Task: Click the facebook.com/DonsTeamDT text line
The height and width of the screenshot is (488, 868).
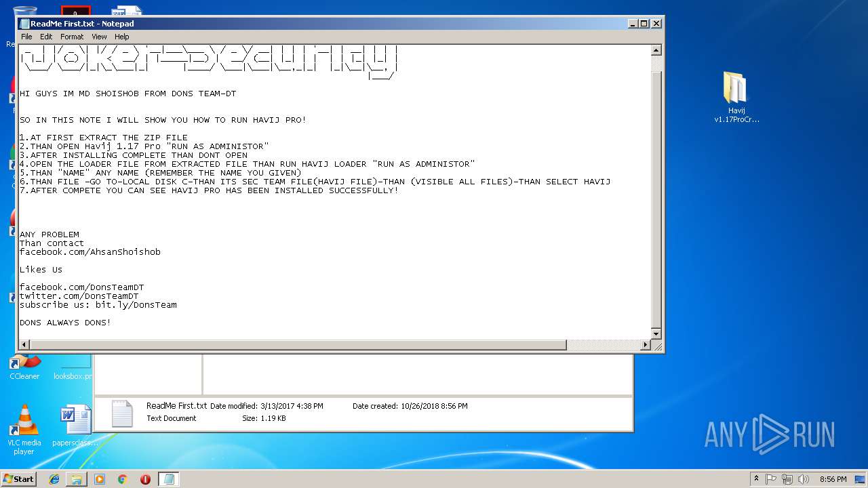Action: (82, 287)
